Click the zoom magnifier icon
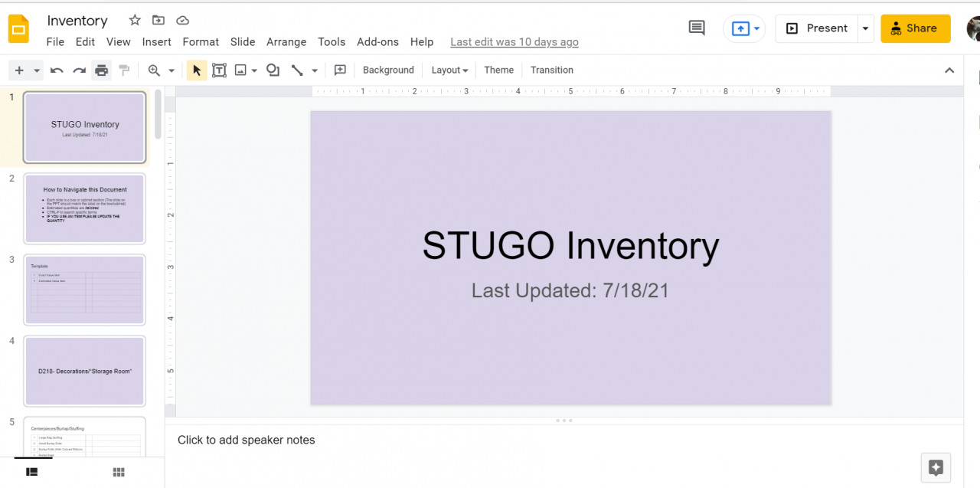Image resolution: width=980 pixels, height=488 pixels. pyautogui.click(x=154, y=70)
